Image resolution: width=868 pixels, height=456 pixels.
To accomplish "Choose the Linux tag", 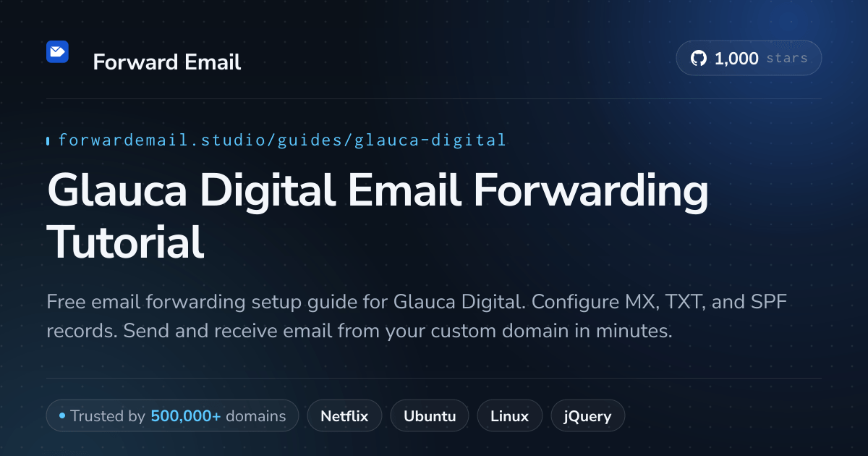I will click(x=510, y=416).
